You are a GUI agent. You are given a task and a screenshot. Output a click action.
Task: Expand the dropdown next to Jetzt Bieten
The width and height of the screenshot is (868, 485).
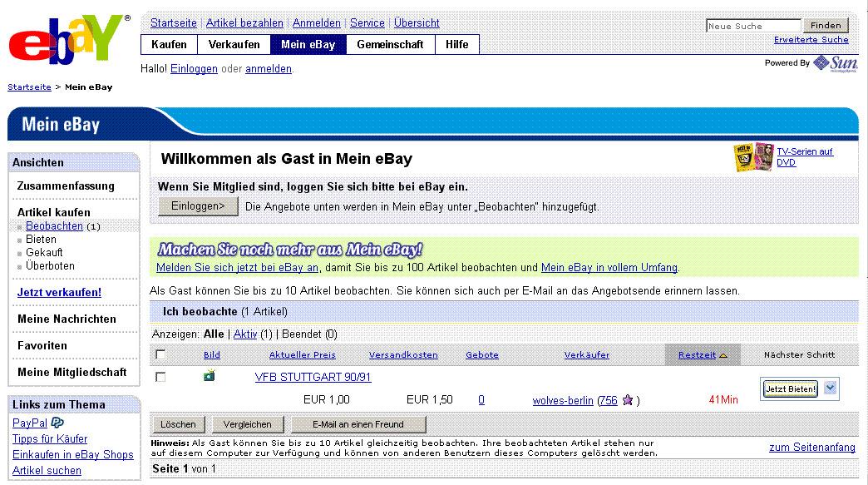[x=830, y=388]
